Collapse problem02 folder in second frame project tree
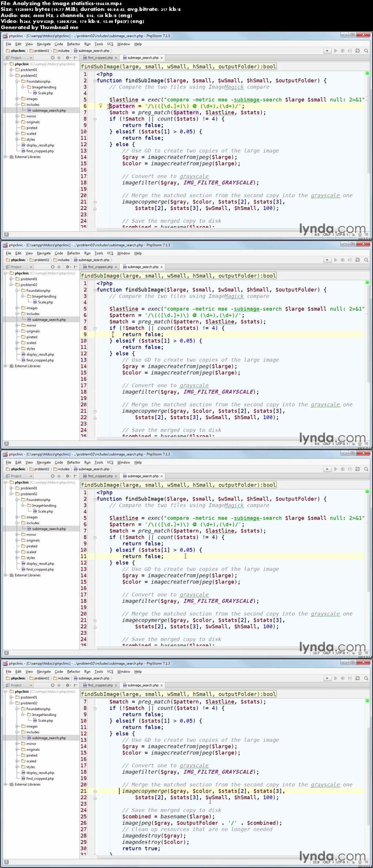Image resolution: width=373 pixels, height=868 pixels. pyautogui.click(x=11, y=285)
